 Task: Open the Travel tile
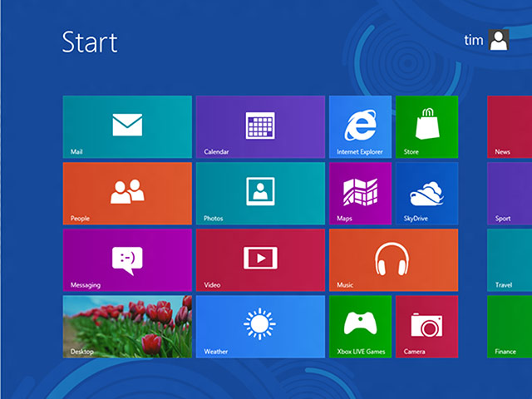(510, 260)
